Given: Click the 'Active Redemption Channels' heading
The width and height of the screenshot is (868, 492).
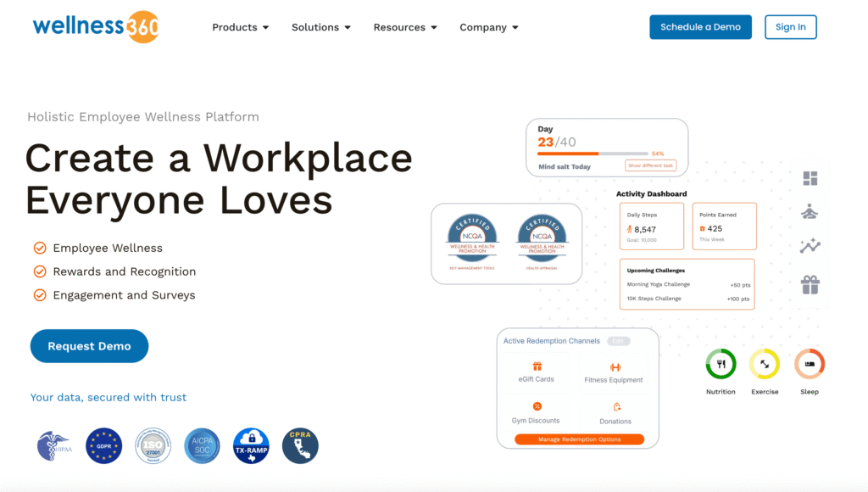Looking at the screenshot, I should pyautogui.click(x=551, y=341).
